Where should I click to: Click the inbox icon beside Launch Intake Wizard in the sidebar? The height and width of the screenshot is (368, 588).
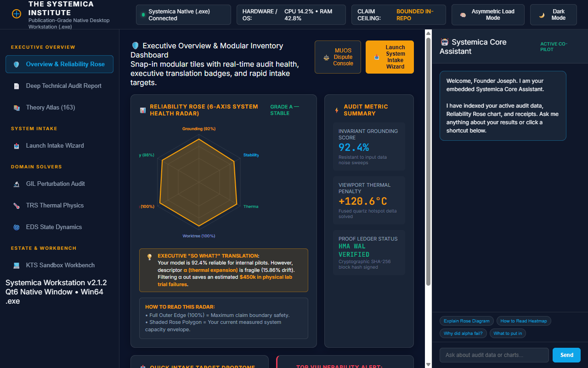(x=17, y=146)
